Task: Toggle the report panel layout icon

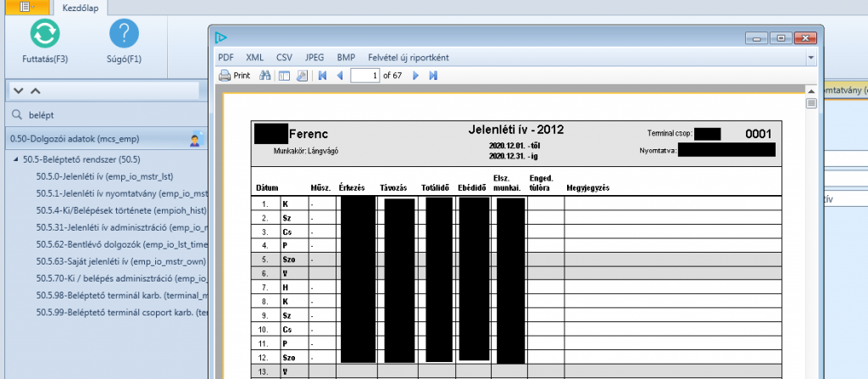Action: point(284,75)
